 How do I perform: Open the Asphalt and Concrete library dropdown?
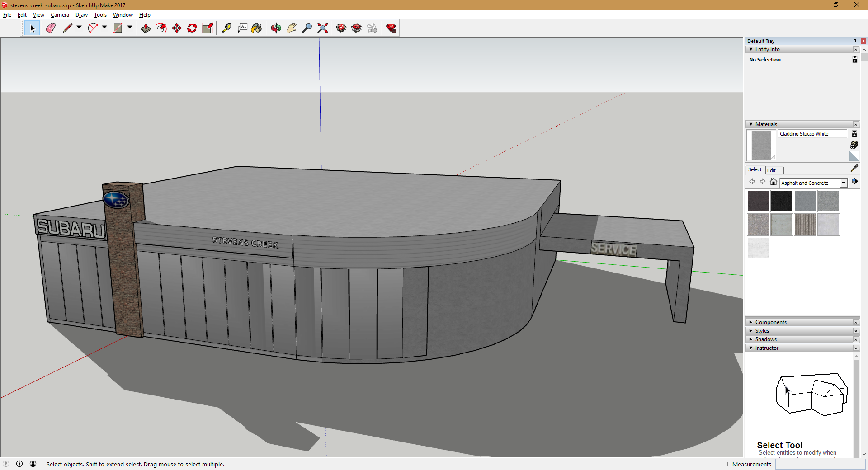coord(843,183)
